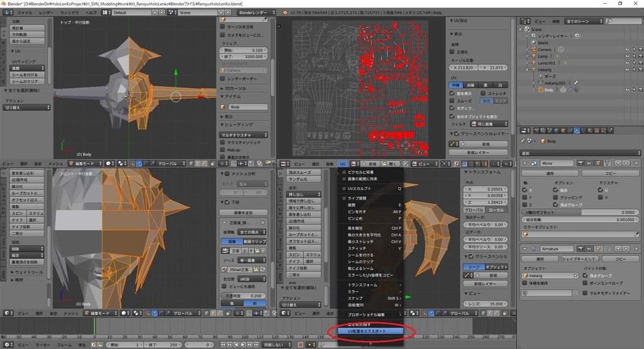Toggle ピクセルに吸着 option in UV menu
Viewport: 644px width, 349px height.
click(370, 172)
